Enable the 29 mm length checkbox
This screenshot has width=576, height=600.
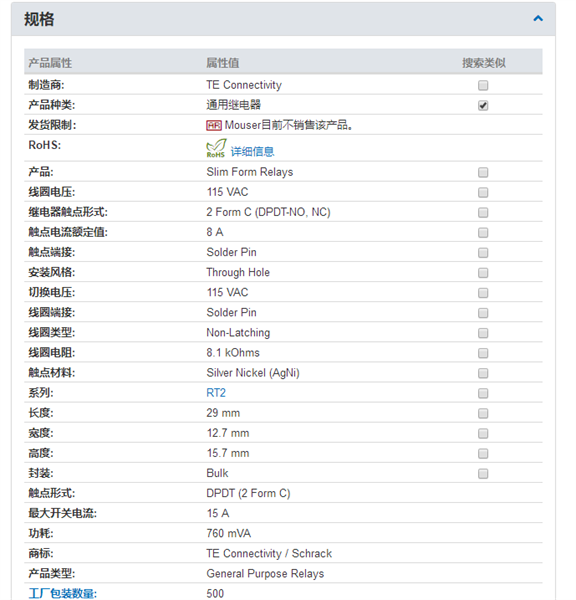point(483,414)
